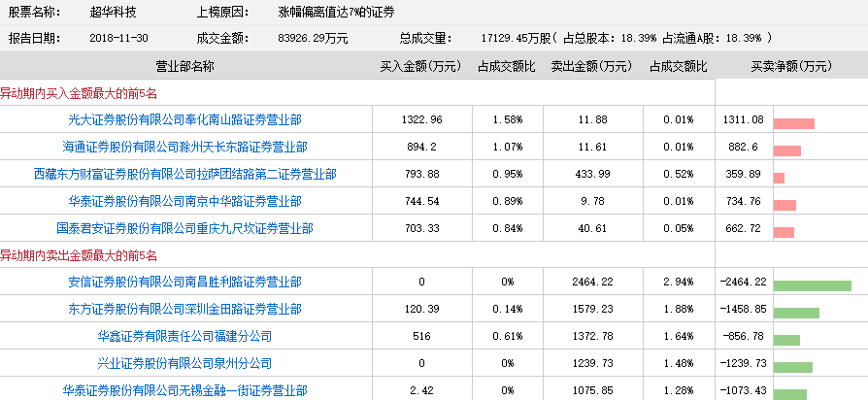The image size is (868, 400).
Task: Open 国泰君安证券重庆九尺坎证券营业部 link
Action: click(184, 228)
